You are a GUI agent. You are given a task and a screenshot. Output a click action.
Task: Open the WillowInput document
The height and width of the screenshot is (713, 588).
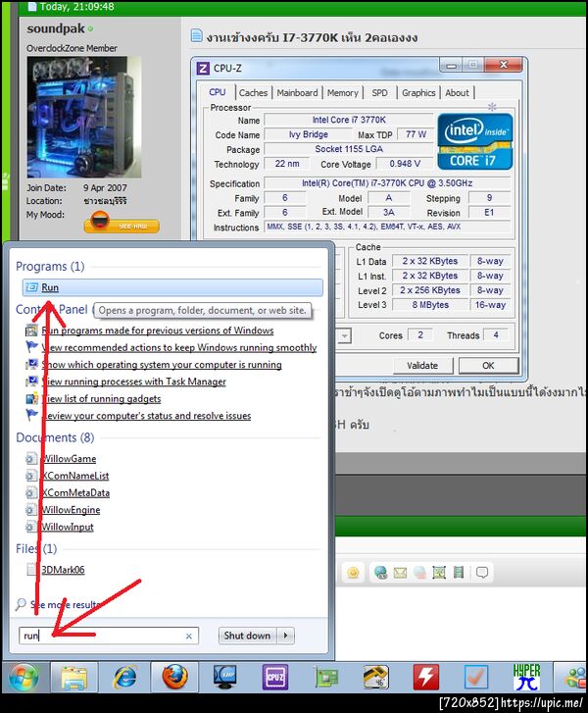tap(68, 527)
